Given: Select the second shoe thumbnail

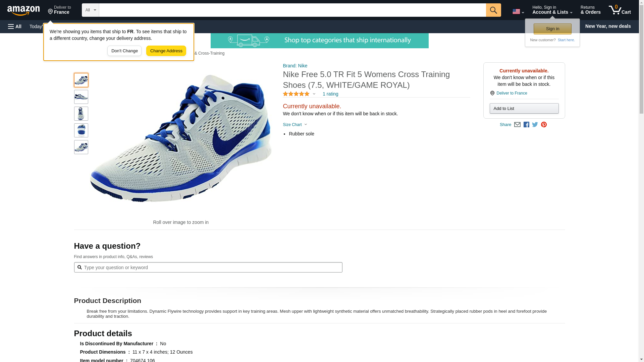Looking at the screenshot, I should [x=81, y=97].
